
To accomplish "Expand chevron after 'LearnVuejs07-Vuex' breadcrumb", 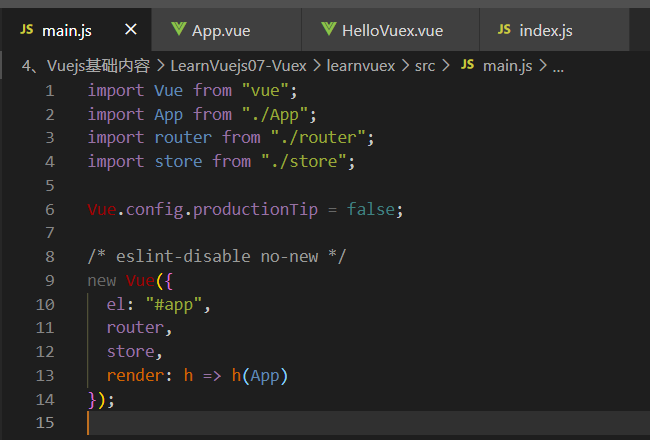I will click(x=317, y=66).
